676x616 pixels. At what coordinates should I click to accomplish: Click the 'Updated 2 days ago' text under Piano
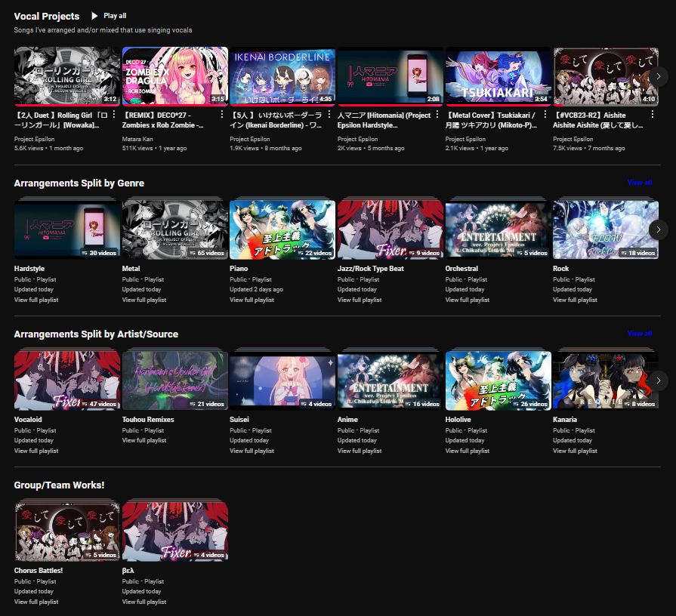tap(256, 289)
